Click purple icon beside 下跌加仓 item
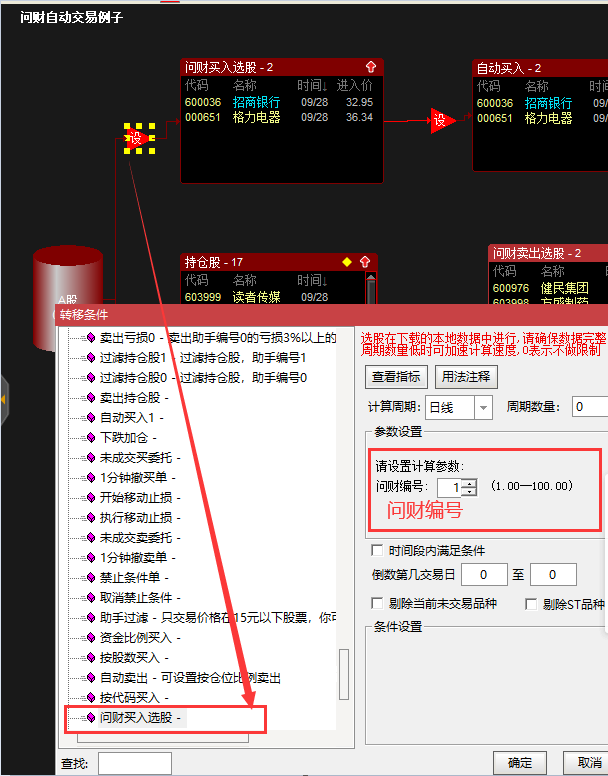This screenshot has width=608, height=776. [90, 438]
